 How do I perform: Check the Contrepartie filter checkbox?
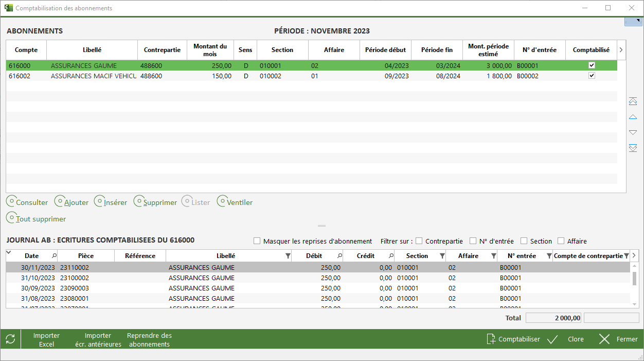[x=419, y=241]
